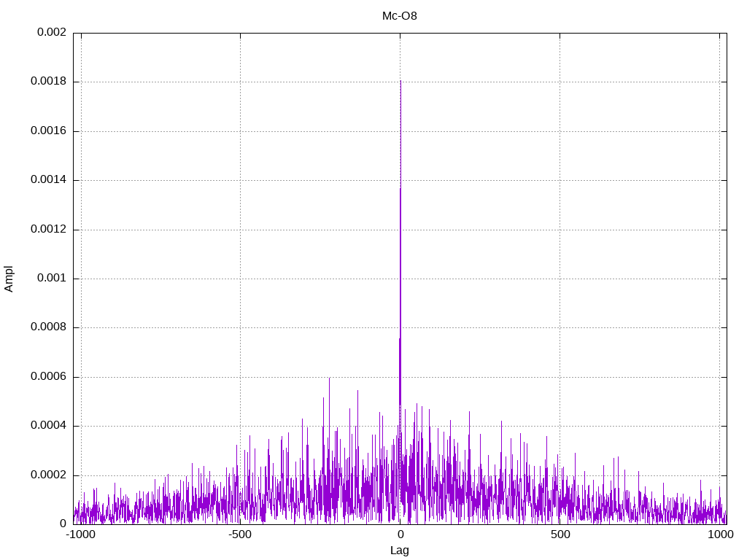747x560 pixels.
Task: Click the -1000 x-axis tick label
Action: coord(80,535)
